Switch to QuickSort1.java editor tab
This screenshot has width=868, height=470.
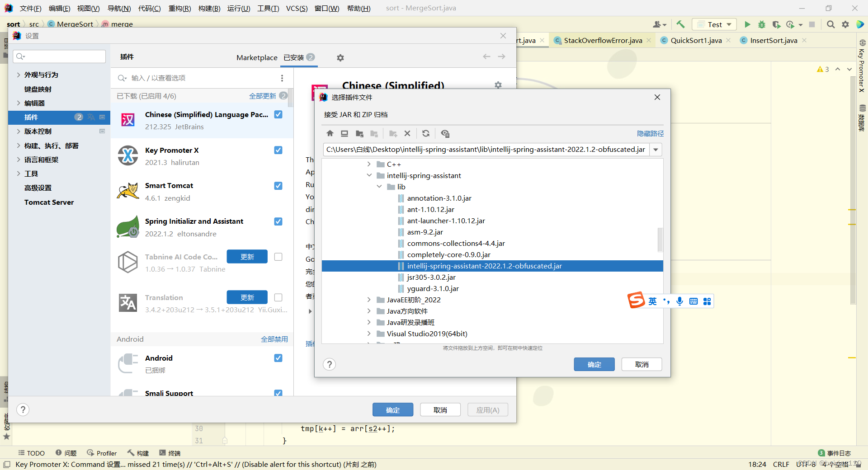[696, 40]
